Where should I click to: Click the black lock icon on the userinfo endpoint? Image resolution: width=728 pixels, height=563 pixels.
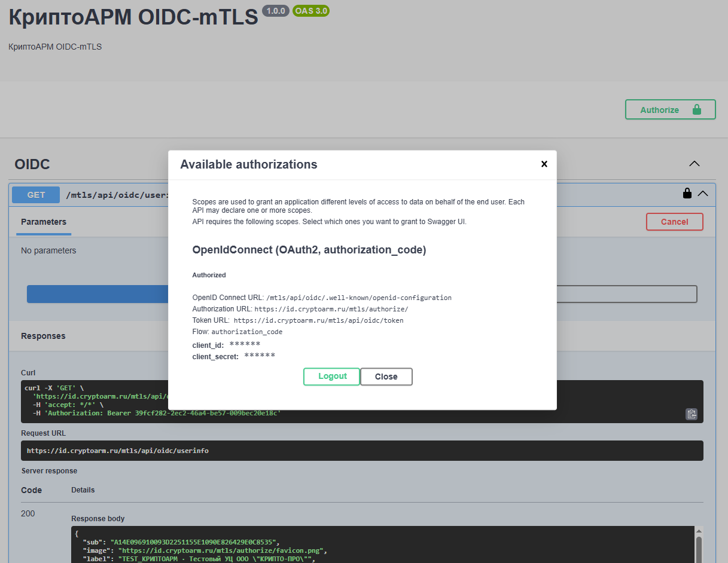point(687,193)
